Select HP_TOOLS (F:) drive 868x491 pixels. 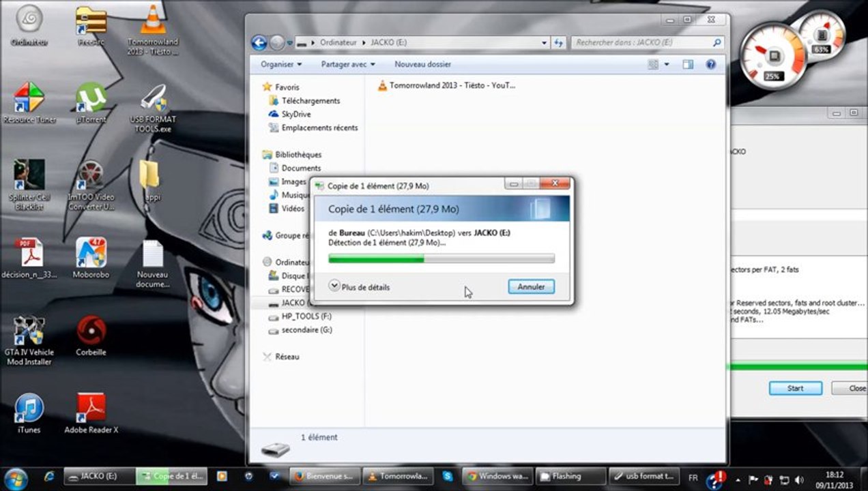306,316
